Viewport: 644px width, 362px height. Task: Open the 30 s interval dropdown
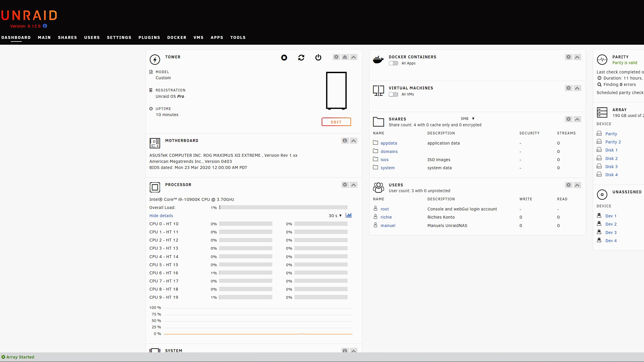click(335, 216)
